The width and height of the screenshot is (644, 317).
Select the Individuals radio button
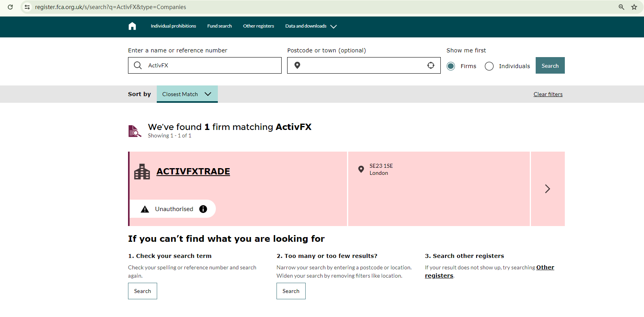tap(489, 66)
